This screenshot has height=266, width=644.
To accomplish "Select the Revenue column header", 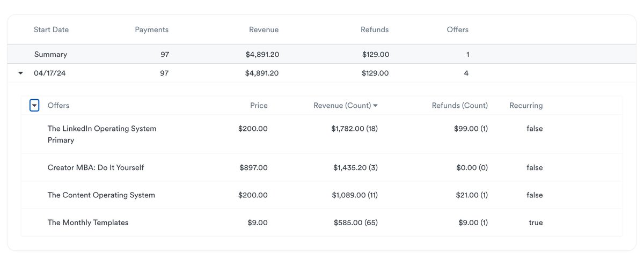I will click(x=264, y=29).
